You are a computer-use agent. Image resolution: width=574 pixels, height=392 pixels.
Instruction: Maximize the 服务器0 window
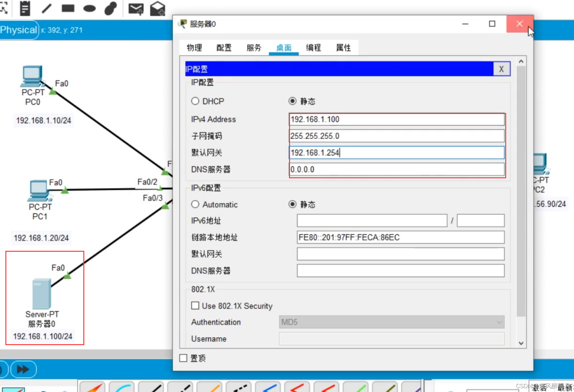pyautogui.click(x=492, y=24)
